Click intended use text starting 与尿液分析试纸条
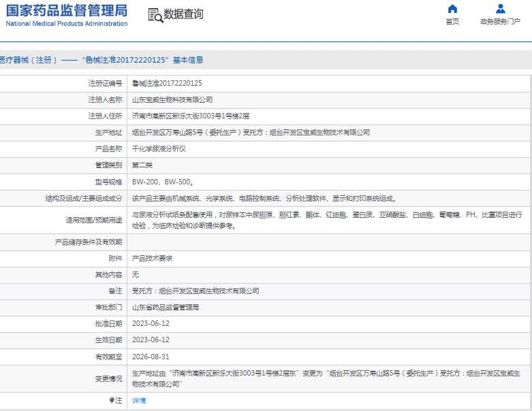This screenshot has height=411, width=532. [327, 220]
